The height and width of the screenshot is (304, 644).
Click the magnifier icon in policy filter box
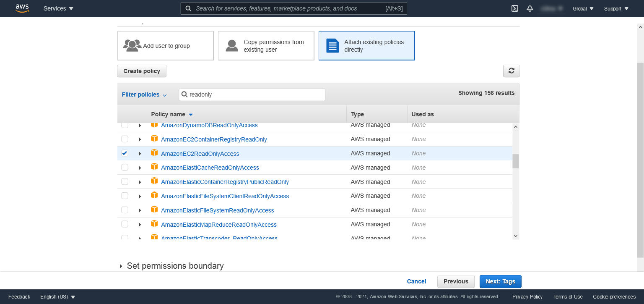coord(184,94)
